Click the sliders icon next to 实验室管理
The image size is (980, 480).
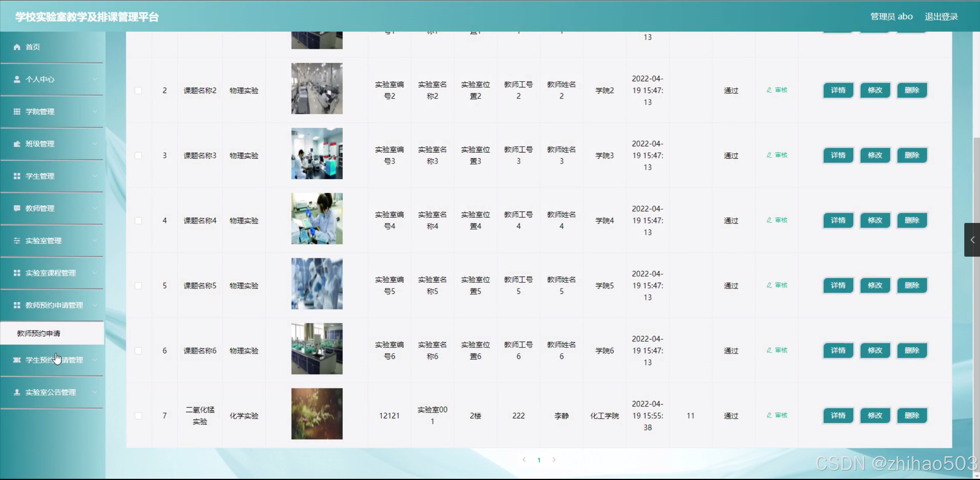coord(17,241)
